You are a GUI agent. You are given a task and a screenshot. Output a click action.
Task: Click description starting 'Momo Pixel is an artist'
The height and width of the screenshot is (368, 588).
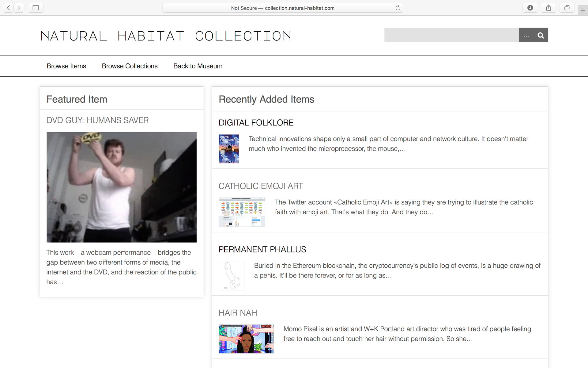click(x=407, y=334)
